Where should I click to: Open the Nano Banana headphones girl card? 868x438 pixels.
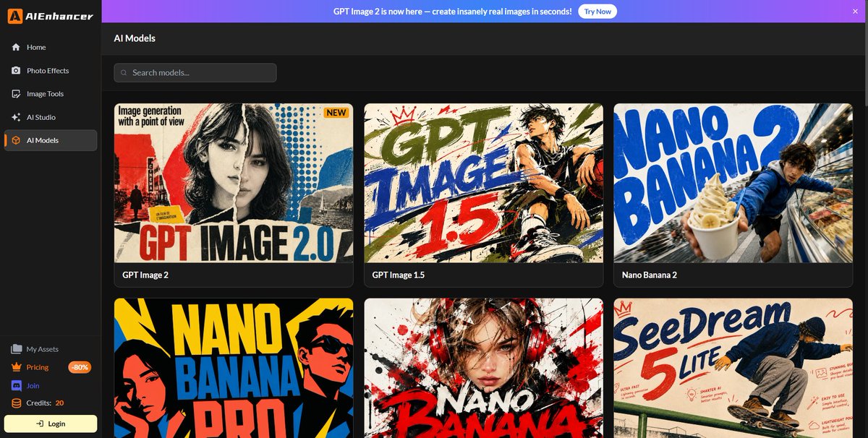point(483,369)
